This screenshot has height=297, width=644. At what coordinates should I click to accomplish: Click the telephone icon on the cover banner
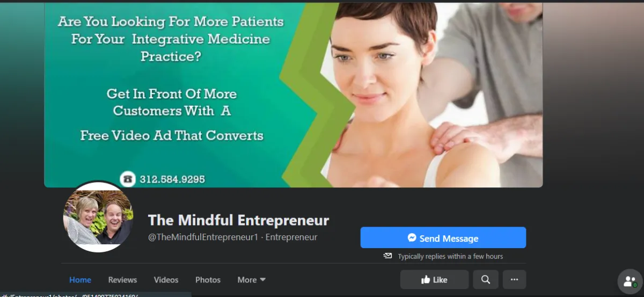[127, 179]
